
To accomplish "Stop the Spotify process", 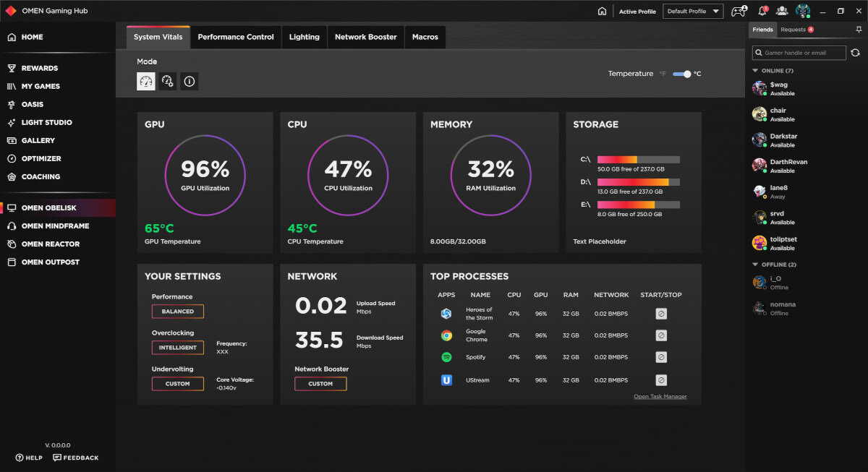I will click(x=660, y=357).
